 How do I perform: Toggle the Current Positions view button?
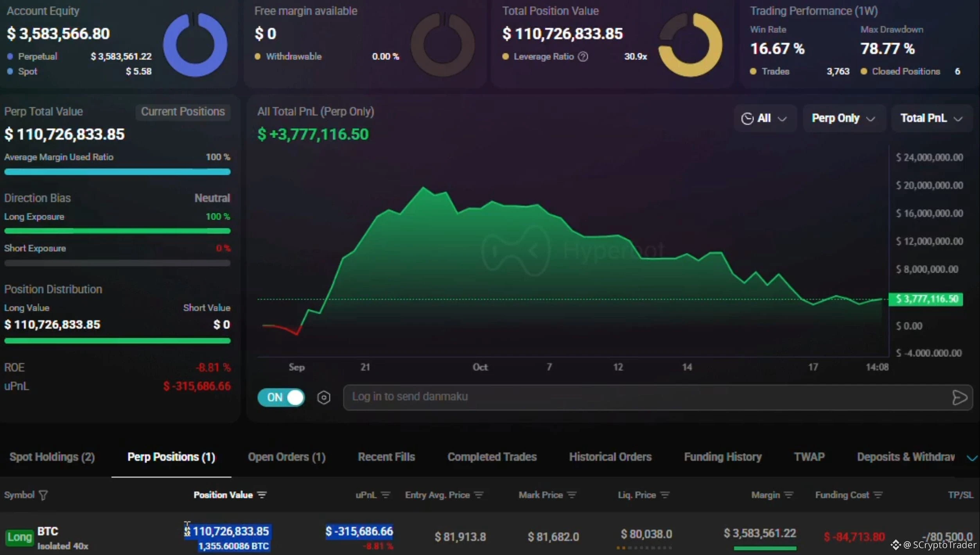pos(183,111)
